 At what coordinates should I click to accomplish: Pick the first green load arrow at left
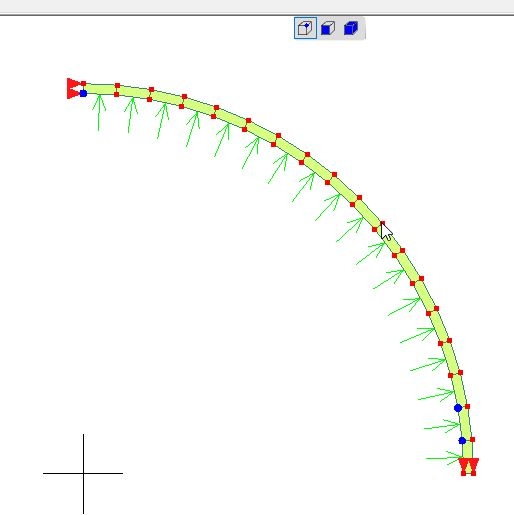tap(99, 112)
